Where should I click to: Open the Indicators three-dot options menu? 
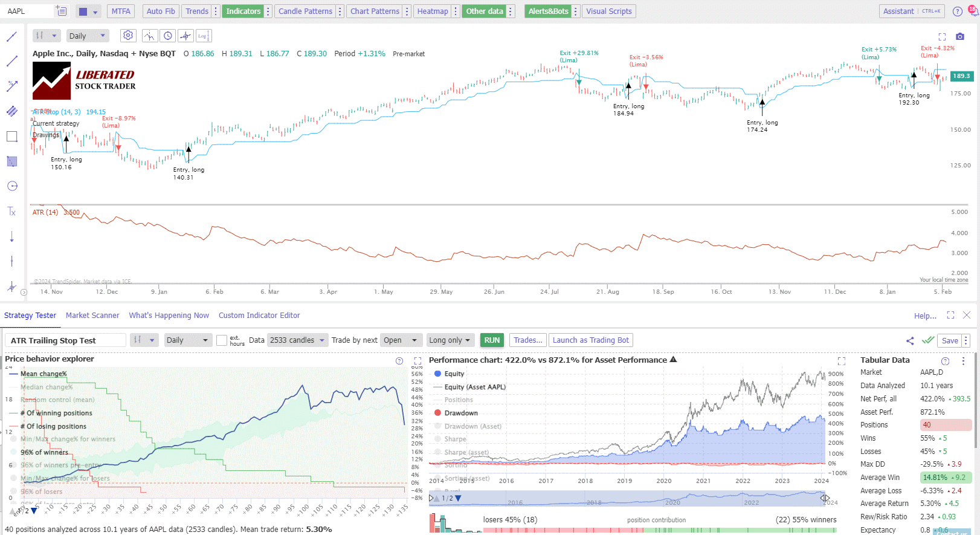coord(268,11)
